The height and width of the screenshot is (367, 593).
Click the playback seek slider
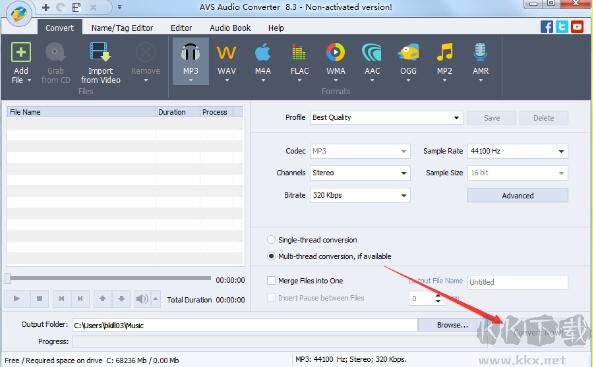(x=109, y=278)
